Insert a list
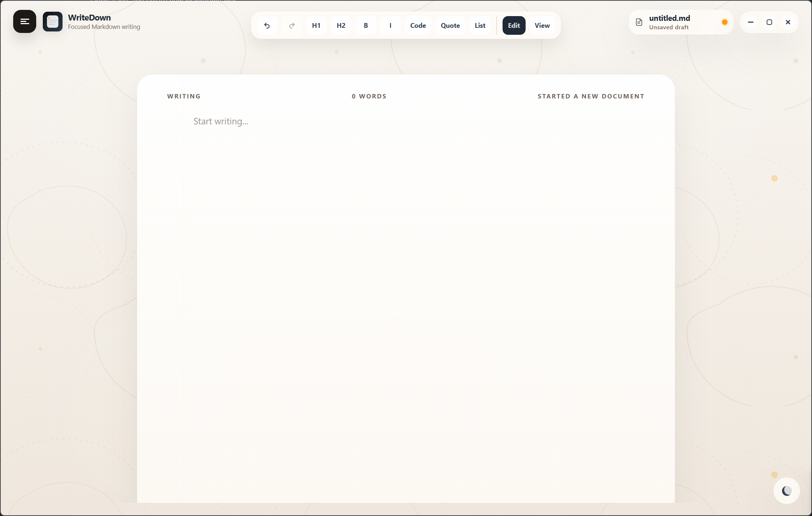The image size is (812, 516). pyautogui.click(x=480, y=25)
